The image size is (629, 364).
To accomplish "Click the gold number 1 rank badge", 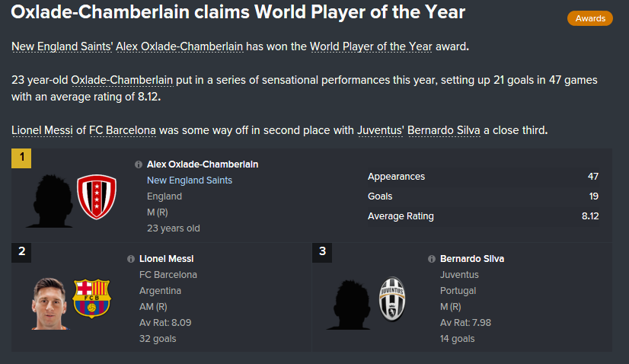I will click(x=21, y=158).
